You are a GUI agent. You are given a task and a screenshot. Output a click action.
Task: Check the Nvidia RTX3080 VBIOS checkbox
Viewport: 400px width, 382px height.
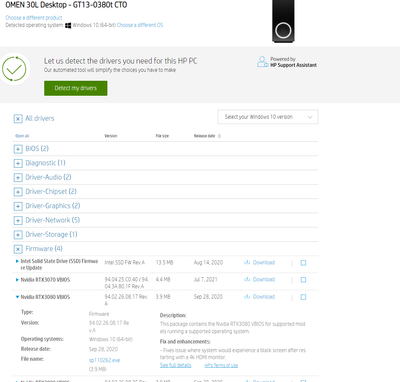[303, 297]
